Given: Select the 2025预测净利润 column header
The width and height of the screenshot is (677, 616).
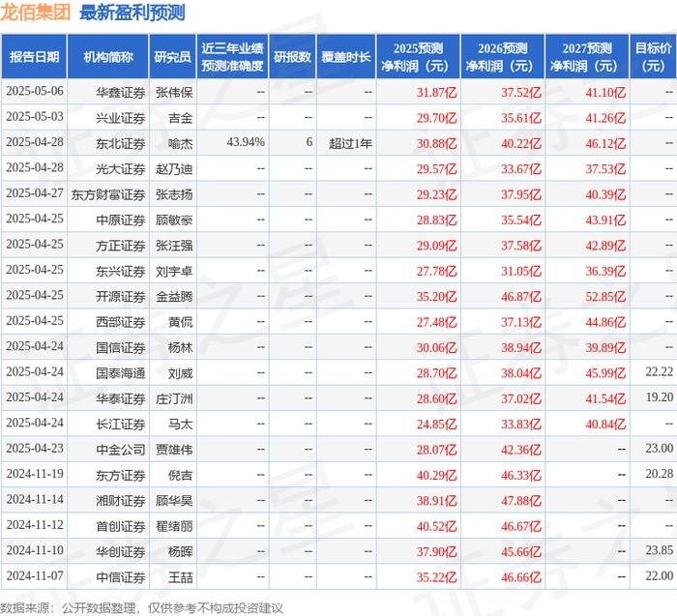Looking at the screenshot, I should coord(418,56).
